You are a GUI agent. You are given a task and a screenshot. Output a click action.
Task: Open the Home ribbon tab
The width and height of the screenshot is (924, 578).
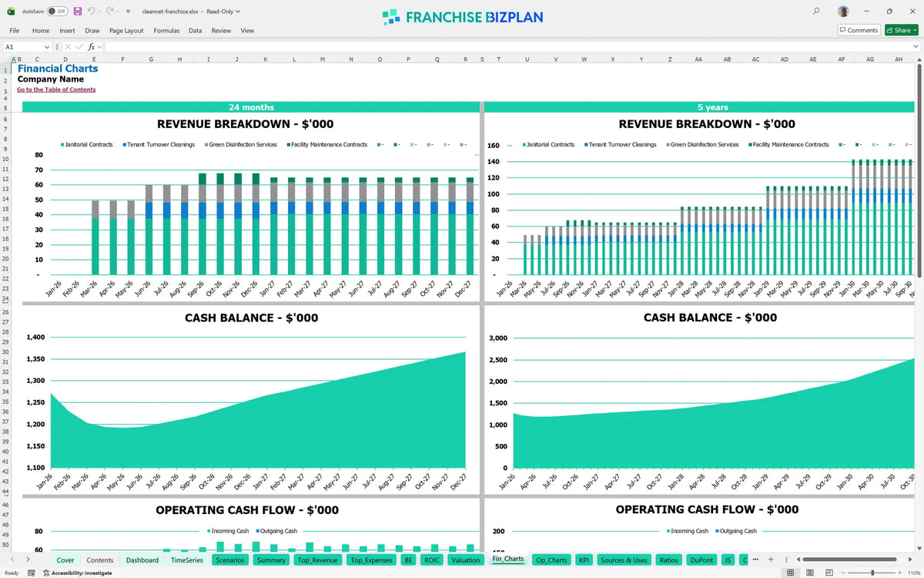click(41, 31)
